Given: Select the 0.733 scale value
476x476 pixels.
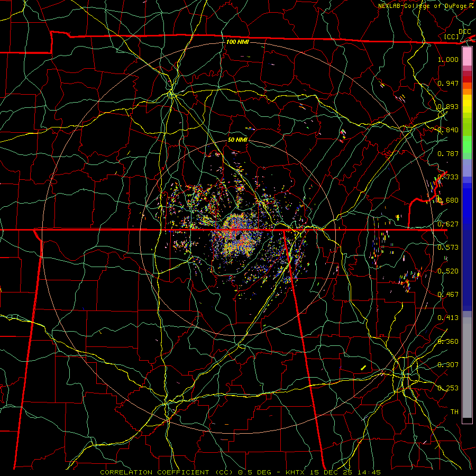Looking at the screenshot, I should tap(448, 177).
